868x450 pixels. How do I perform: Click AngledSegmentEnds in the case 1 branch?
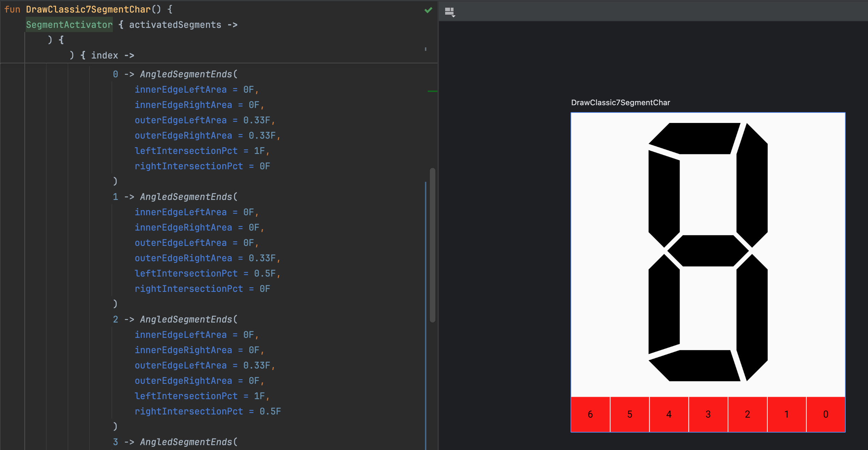tap(186, 197)
